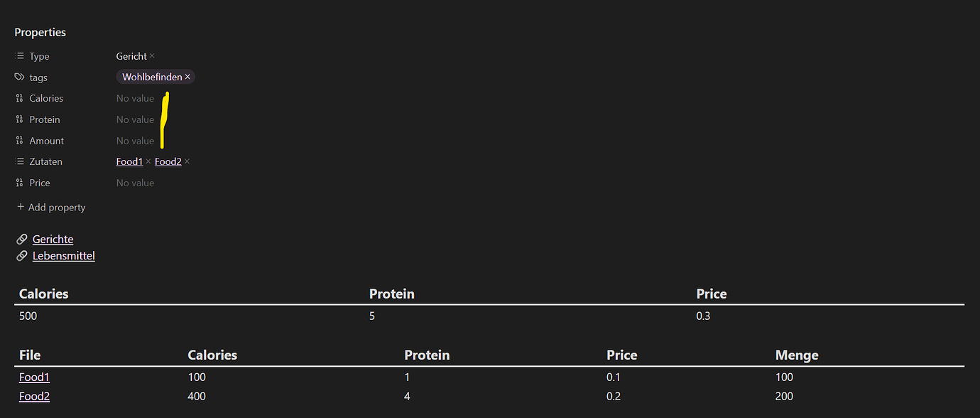Click the list icon next to Zutaten
This screenshot has height=418, width=980.
19,161
